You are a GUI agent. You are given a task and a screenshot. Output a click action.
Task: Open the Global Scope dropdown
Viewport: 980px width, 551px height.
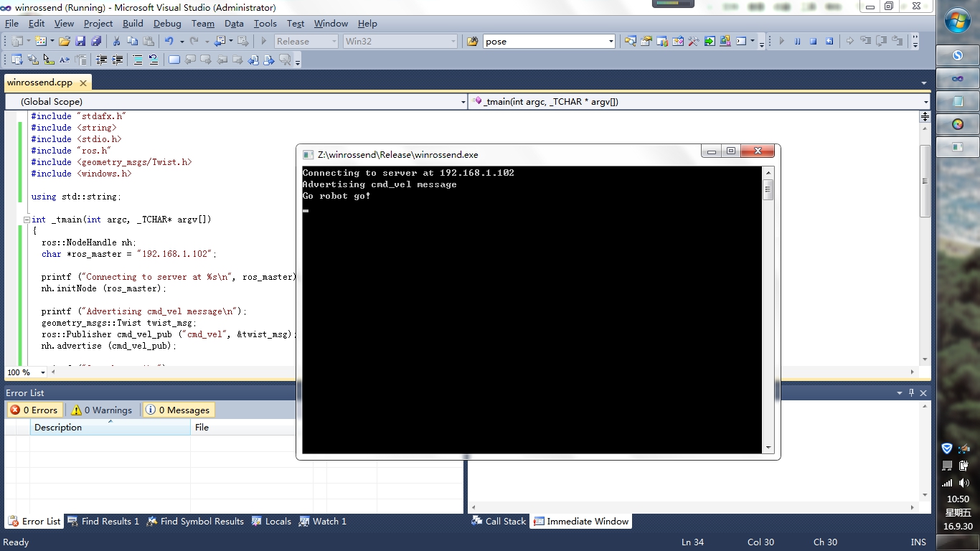tap(463, 102)
